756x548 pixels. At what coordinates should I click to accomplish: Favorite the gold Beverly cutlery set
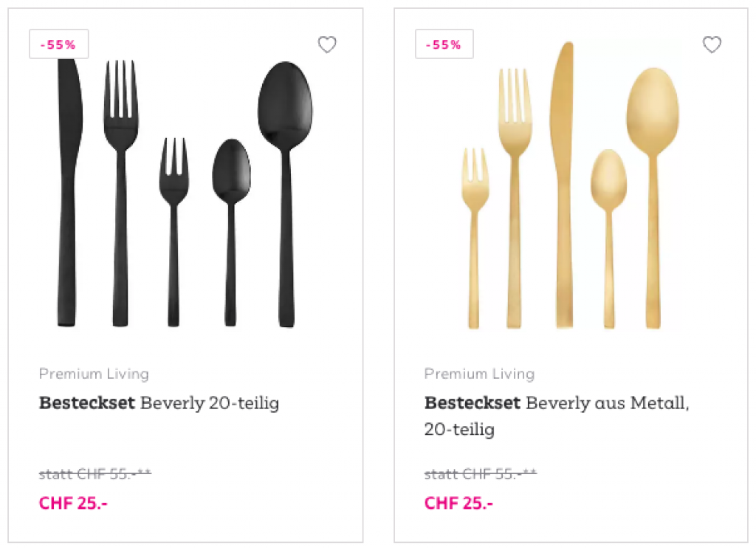pyautogui.click(x=712, y=45)
